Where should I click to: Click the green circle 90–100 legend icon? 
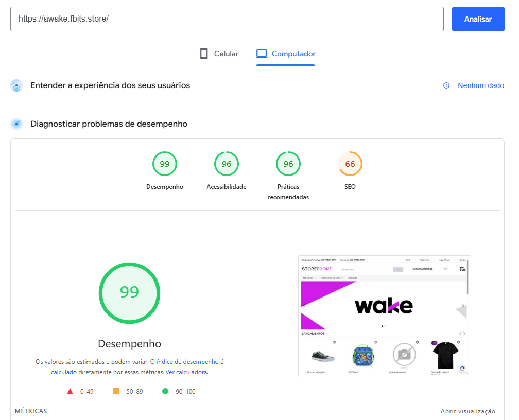[x=165, y=392]
